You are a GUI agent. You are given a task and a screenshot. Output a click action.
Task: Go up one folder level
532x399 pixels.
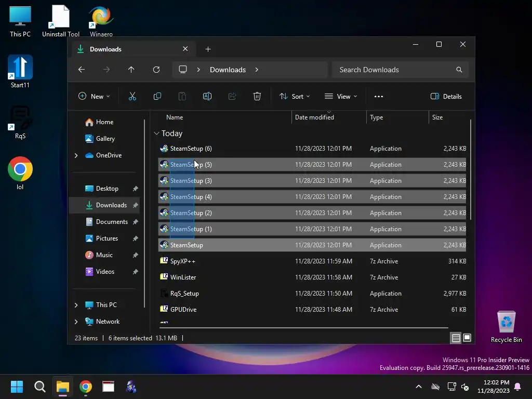click(x=131, y=70)
